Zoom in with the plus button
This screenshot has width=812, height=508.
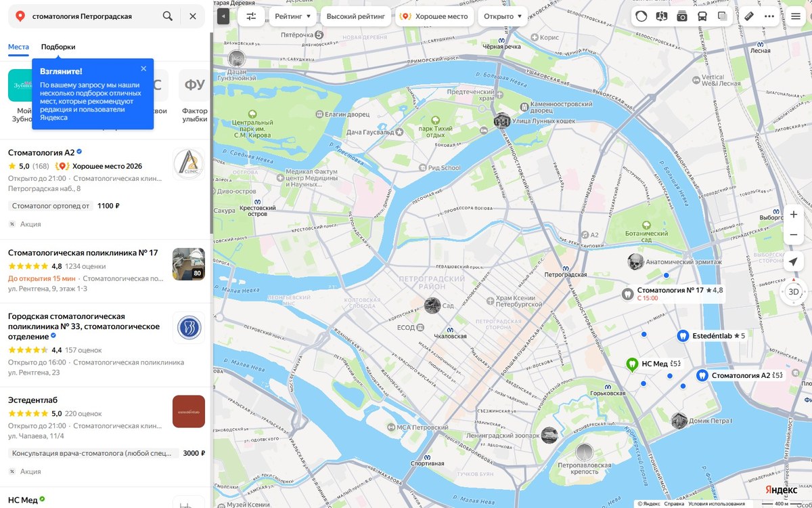tap(794, 215)
